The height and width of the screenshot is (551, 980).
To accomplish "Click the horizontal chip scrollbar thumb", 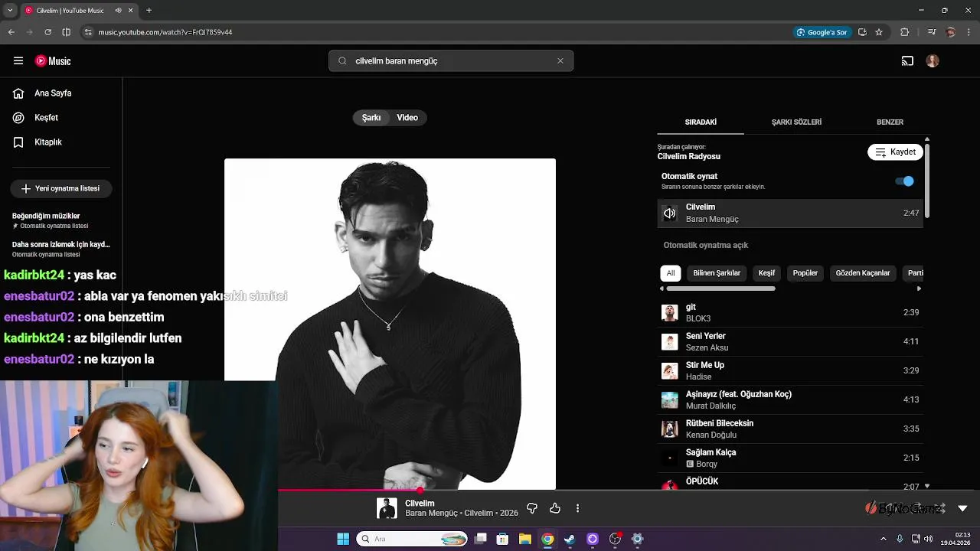I will [x=720, y=289].
